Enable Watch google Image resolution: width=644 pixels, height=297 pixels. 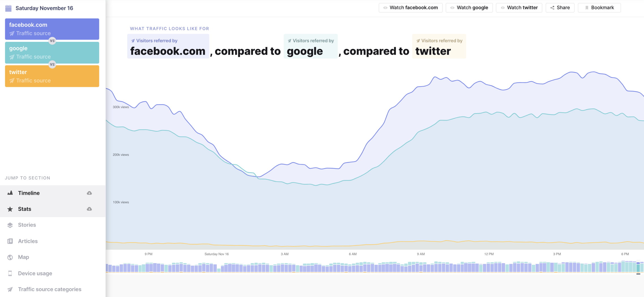point(469,8)
